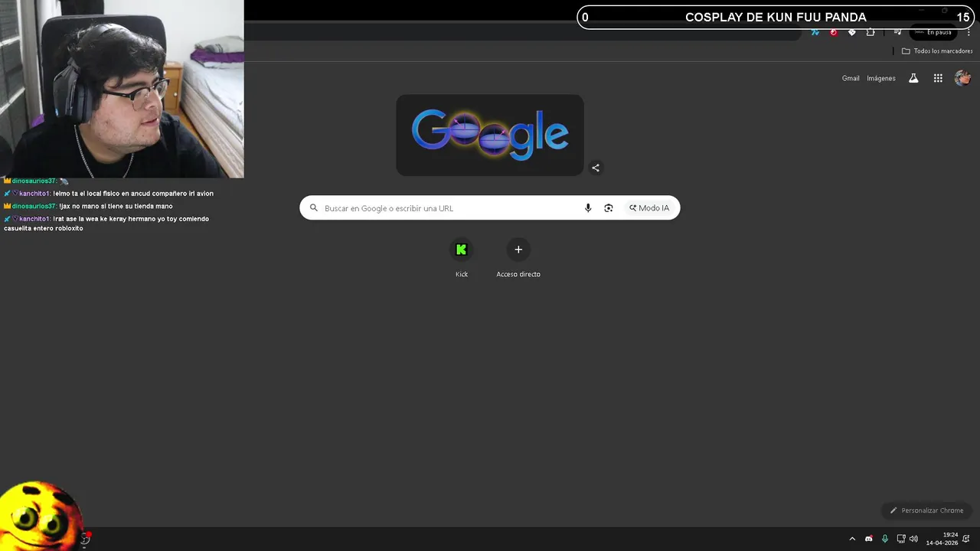
Task: Open the clock showing 19:24
Action: click(x=942, y=539)
